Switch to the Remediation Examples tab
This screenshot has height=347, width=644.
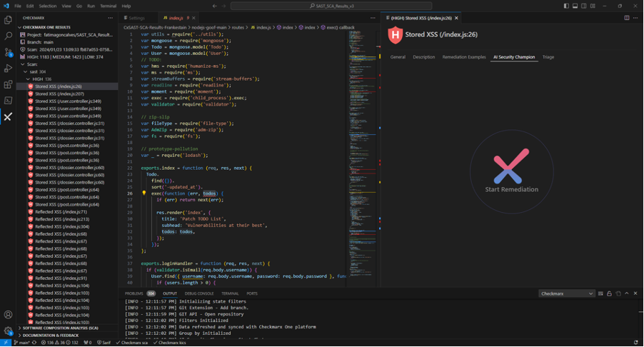(x=463, y=57)
